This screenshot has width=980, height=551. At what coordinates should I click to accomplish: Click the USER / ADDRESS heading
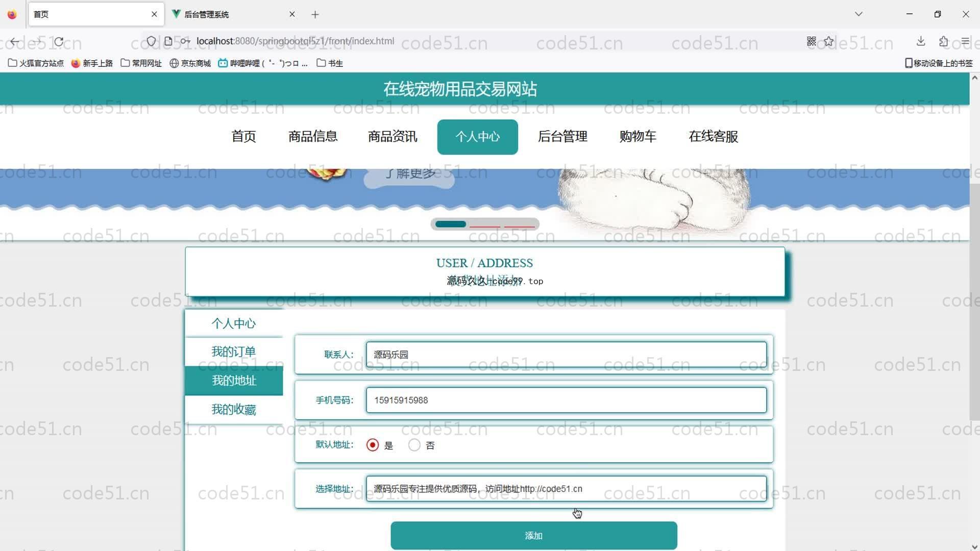tap(484, 263)
